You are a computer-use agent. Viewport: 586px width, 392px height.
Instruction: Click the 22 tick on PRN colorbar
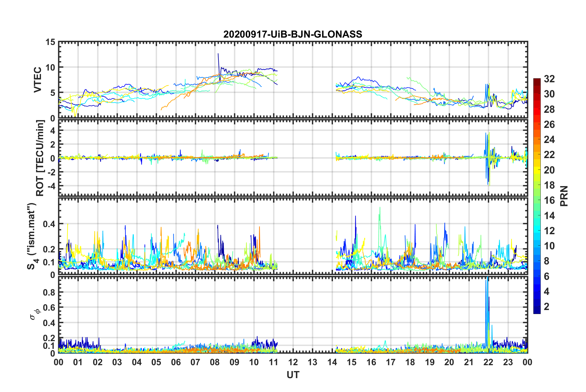coord(549,155)
